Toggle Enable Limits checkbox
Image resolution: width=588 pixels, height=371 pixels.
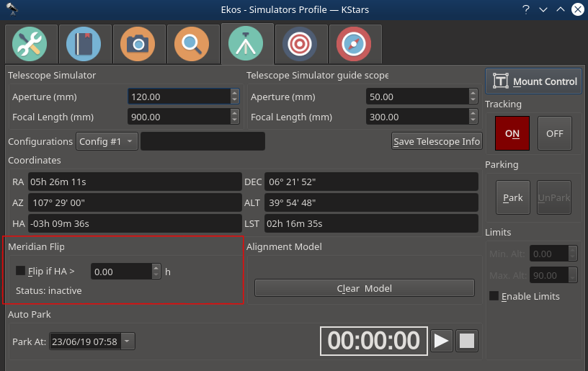pyautogui.click(x=494, y=296)
